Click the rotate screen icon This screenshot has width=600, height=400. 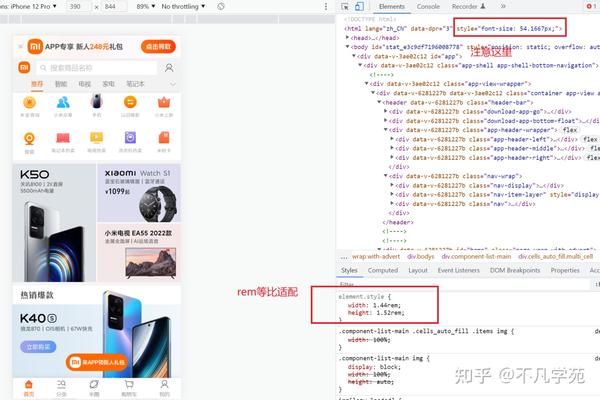tap(221, 7)
